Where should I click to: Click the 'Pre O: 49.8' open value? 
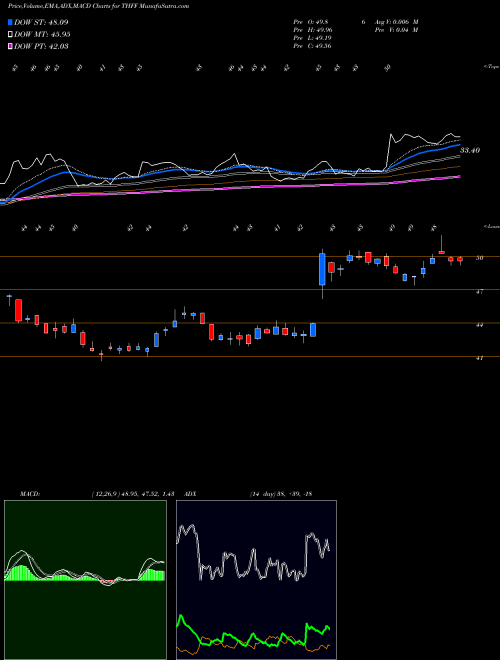(x=312, y=22)
